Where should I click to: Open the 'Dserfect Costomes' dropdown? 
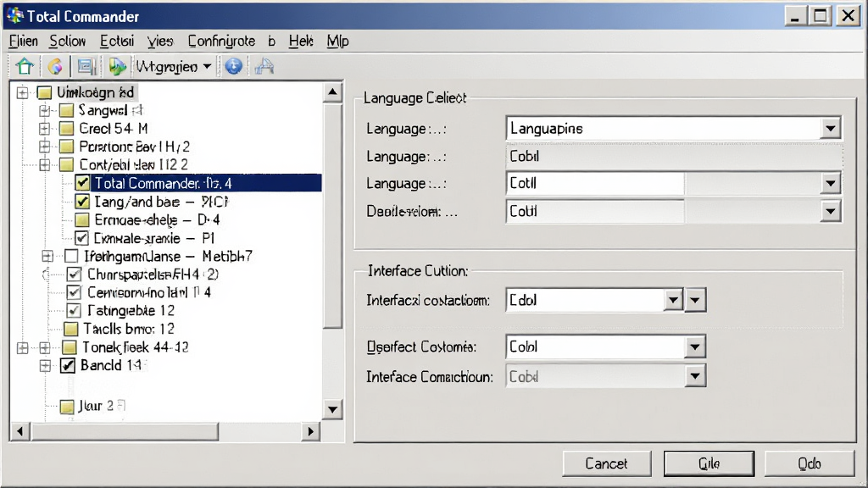695,347
